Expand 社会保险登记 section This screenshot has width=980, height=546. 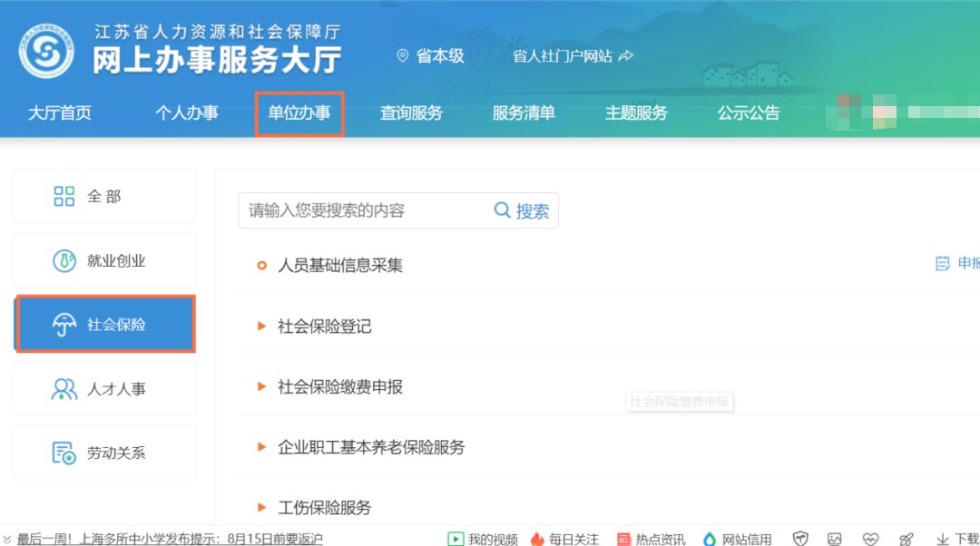324,327
